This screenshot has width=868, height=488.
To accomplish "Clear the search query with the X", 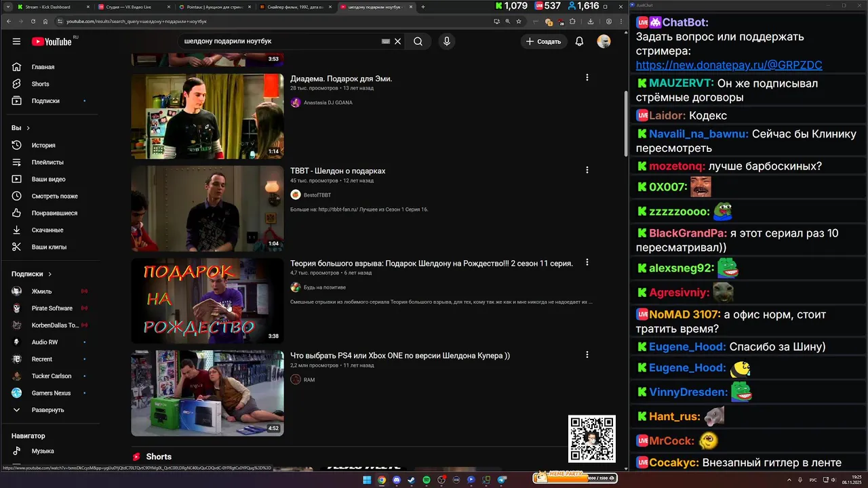I will (398, 41).
